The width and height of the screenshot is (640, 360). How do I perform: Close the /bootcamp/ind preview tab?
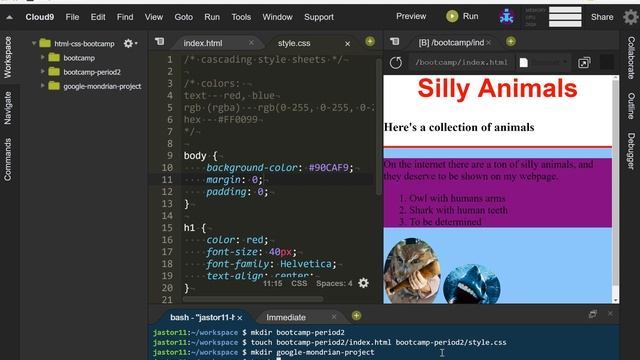(489, 42)
